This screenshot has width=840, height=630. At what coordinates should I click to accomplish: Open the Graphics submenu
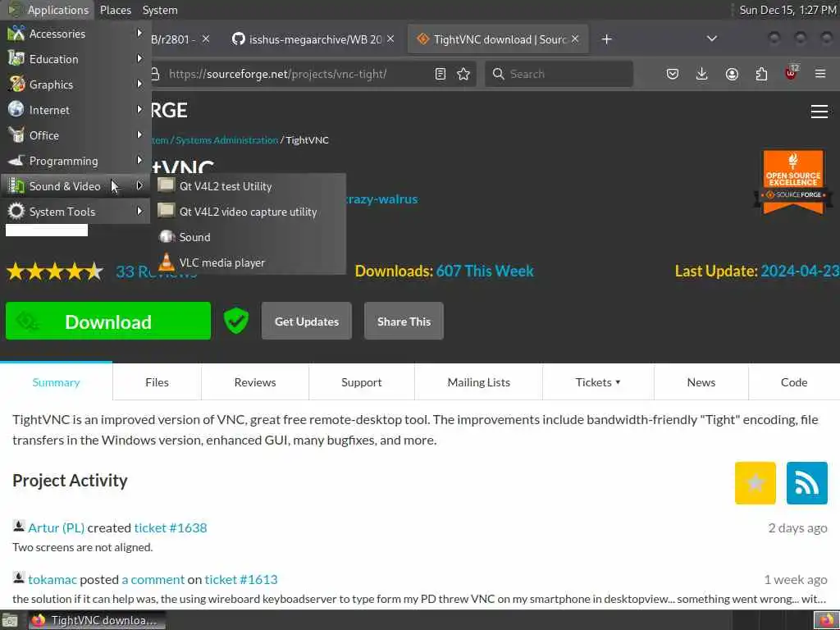[x=75, y=84]
